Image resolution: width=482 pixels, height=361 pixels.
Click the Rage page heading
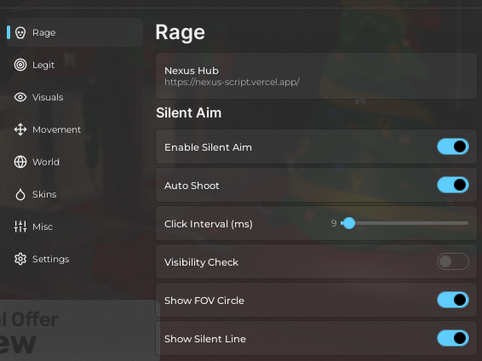coord(180,32)
